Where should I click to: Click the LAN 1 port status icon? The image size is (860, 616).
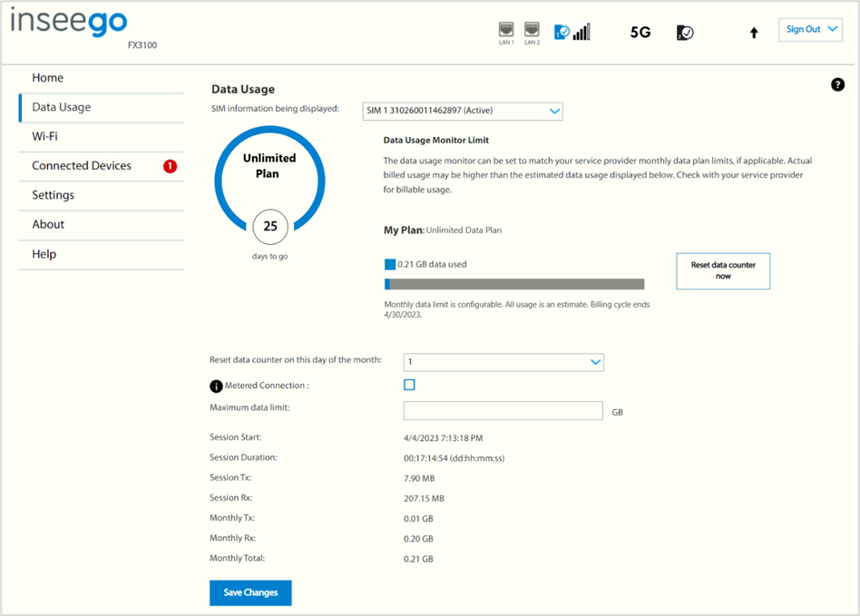click(505, 30)
